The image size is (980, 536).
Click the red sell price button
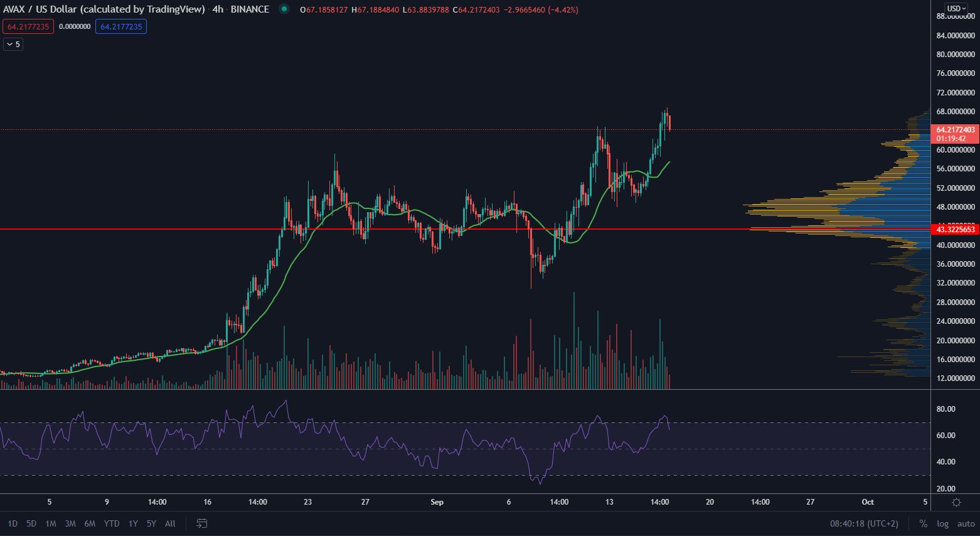[28, 26]
